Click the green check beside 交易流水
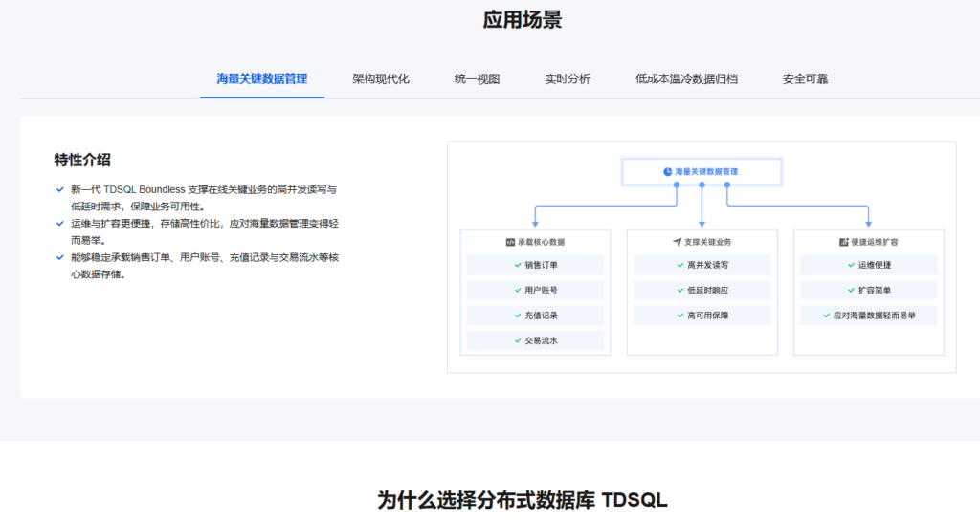The height and width of the screenshot is (523, 980). coord(518,340)
